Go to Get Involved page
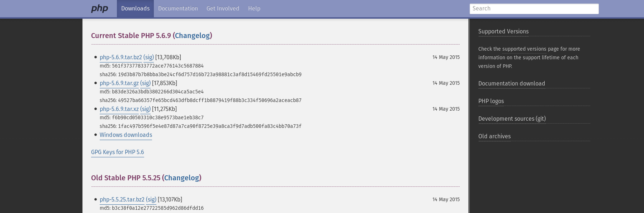The height and width of the screenshot is (213, 644). tap(223, 9)
